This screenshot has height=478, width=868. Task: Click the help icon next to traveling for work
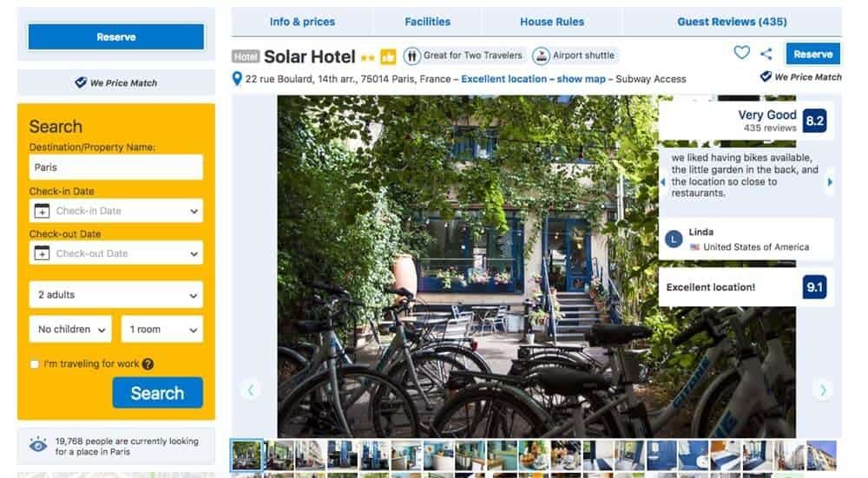pos(148,364)
